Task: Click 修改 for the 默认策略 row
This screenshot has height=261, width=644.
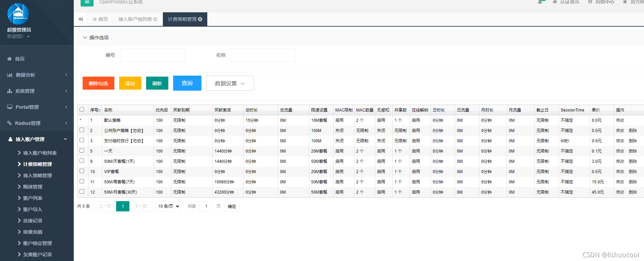Action: tap(620, 120)
